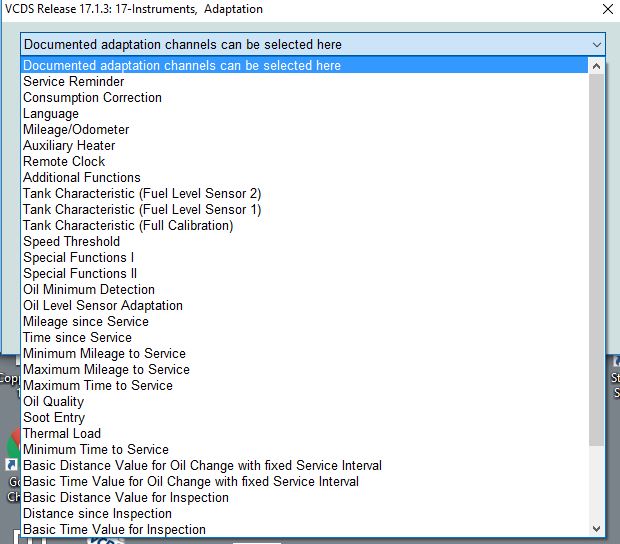Select highlighted Documented adaptation channels entry
Screen dimensions: 620x544
point(182,66)
